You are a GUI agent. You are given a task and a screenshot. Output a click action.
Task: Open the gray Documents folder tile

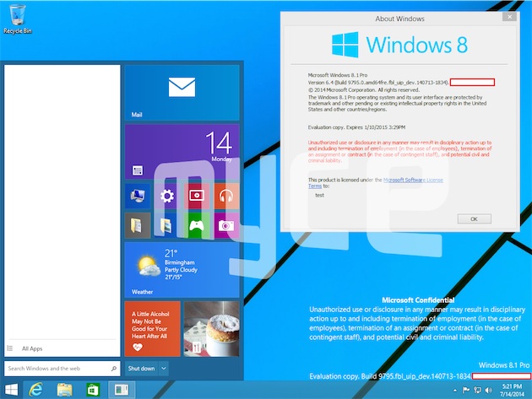pyautogui.click(x=138, y=225)
